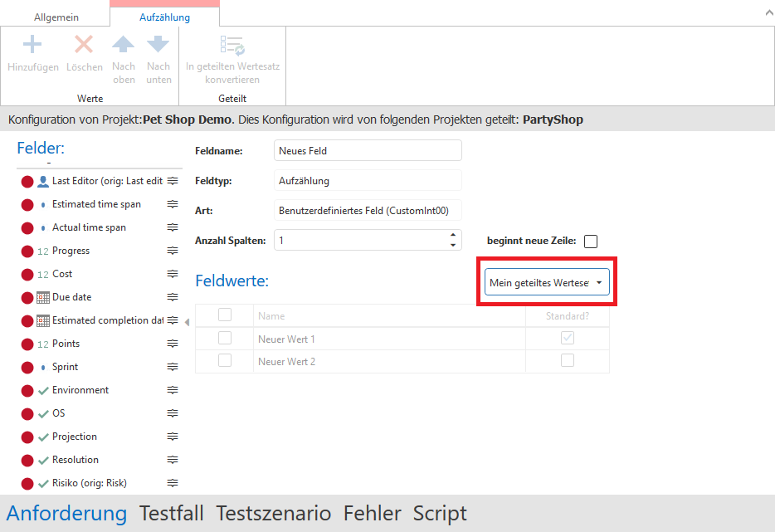Click drag handle icon next to Progress field
This screenshot has height=532, width=775.
click(173, 251)
